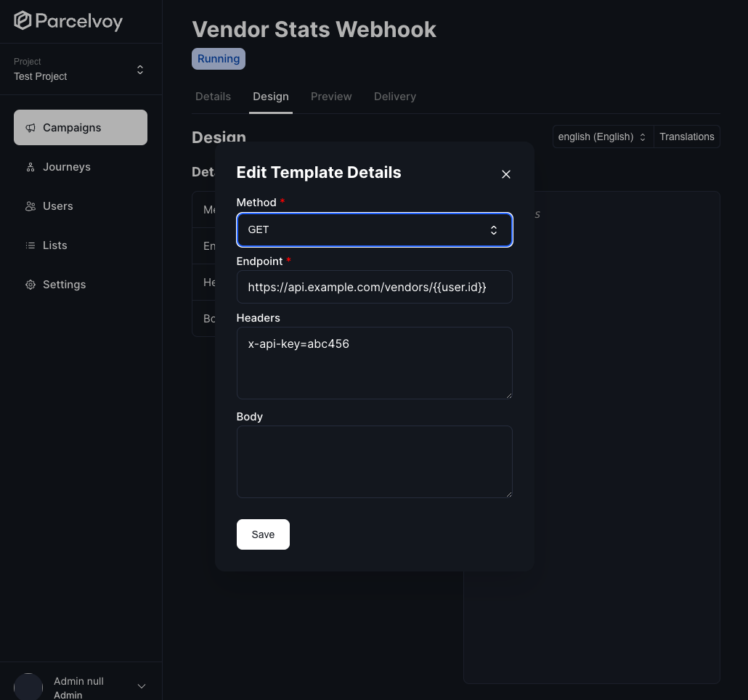Click the Users sidebar icon
This screenshot has height=700, width=748.
[x=31, y=206]
